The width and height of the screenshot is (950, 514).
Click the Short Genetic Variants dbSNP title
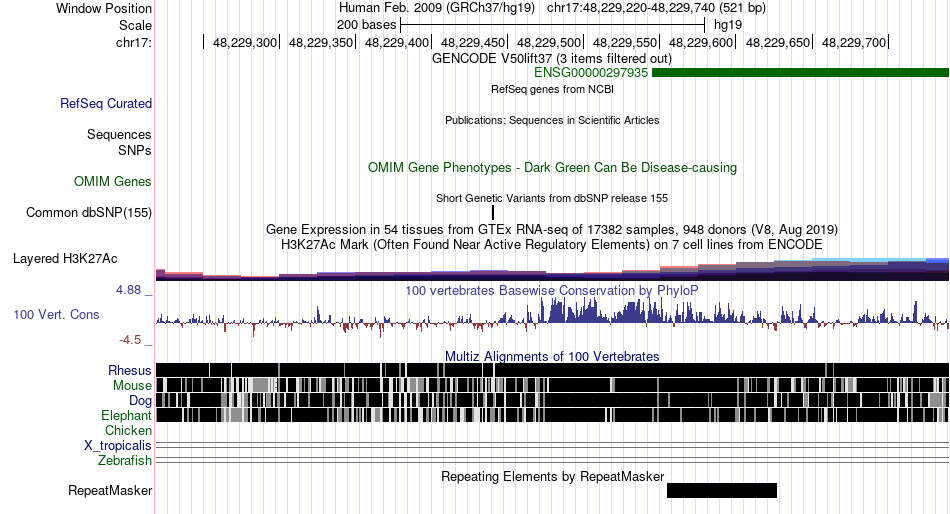(552, 198)
